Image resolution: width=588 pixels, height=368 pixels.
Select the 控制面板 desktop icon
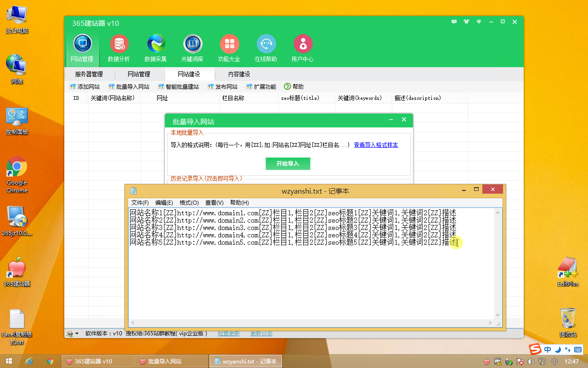tap(17, 121)
